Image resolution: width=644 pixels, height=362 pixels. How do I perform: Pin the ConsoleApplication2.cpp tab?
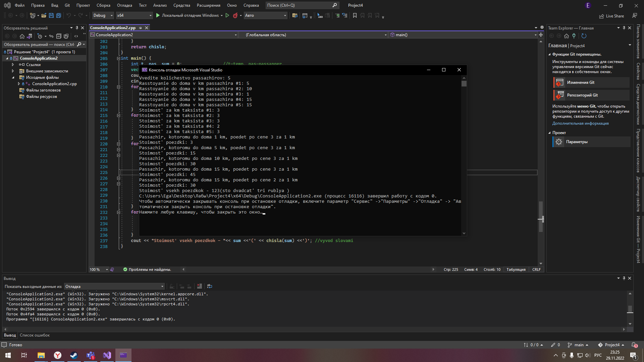coord(141,28)
